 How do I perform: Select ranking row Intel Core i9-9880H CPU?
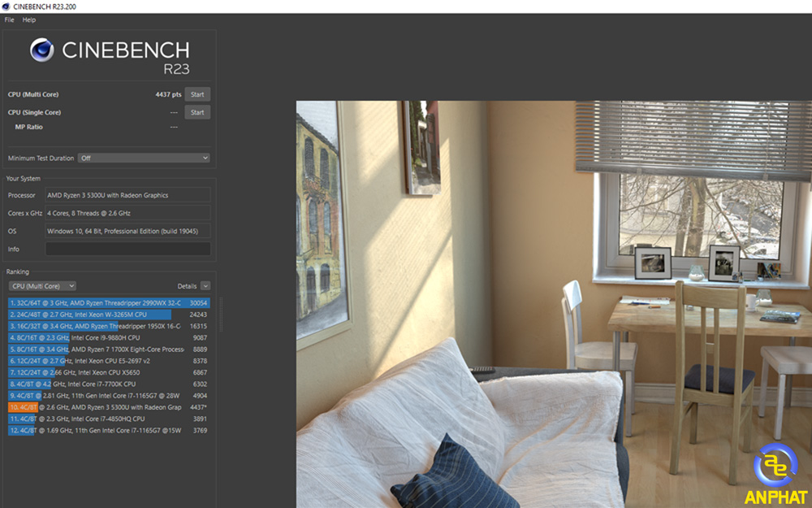click(109, 337)
